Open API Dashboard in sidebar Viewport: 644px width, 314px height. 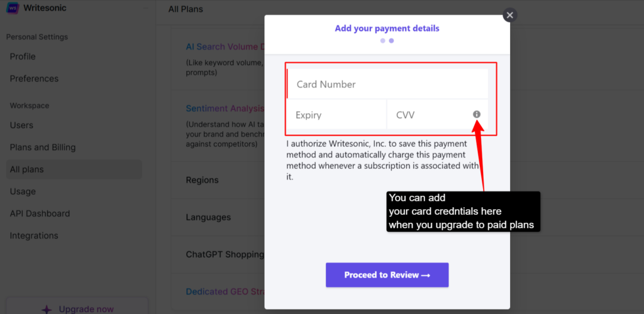(x=40, y=214)
